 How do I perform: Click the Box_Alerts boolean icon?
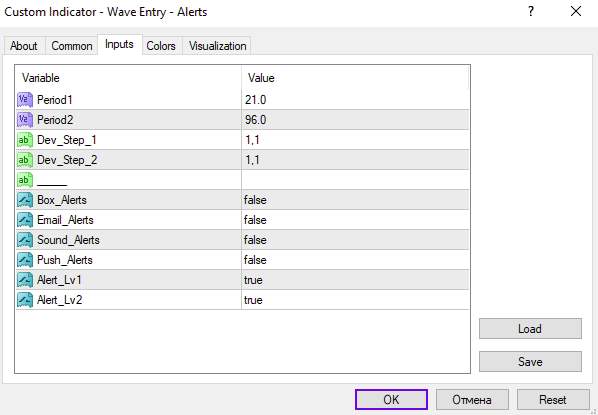tap(25, 200)
